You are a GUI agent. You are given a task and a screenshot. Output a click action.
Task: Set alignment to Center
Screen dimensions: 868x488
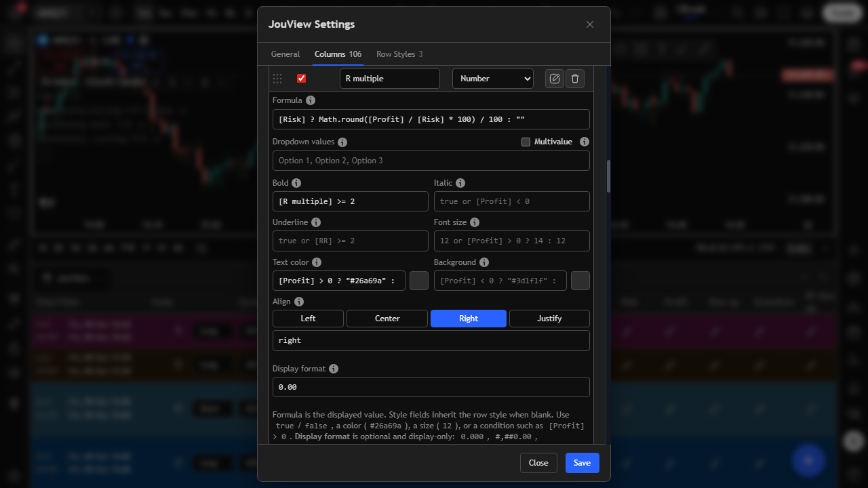click(x=387, y=319)
